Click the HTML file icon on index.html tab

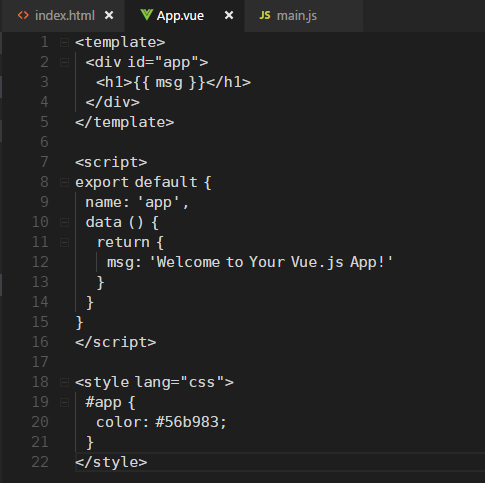point(23,15)
